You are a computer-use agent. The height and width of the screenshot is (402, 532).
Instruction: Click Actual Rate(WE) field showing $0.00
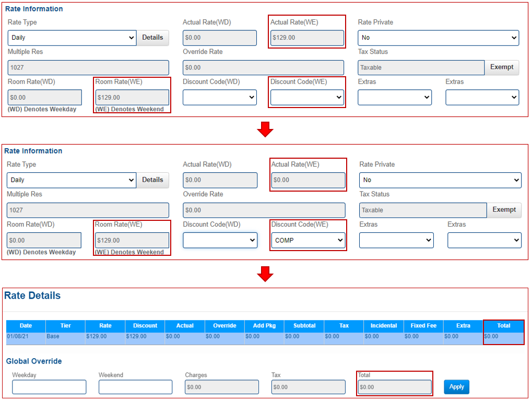pyautogui.click(x=309, y=180)
